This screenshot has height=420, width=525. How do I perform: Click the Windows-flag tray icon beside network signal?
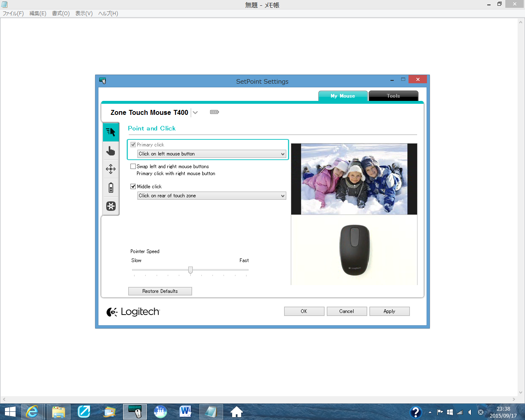450,412
